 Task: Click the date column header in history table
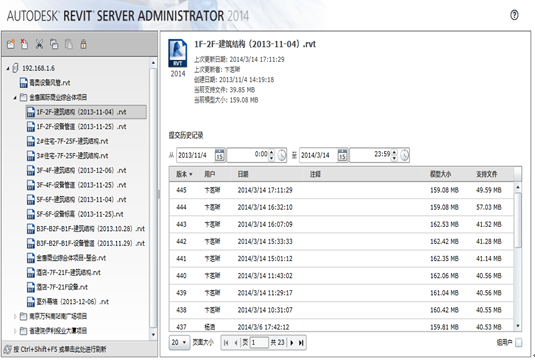[x=243, y=174]
